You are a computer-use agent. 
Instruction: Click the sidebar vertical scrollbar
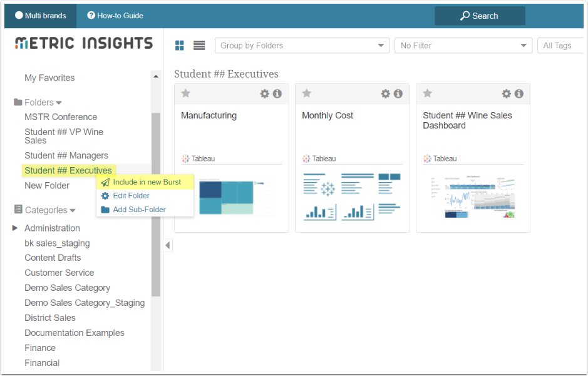coord(156,200)
